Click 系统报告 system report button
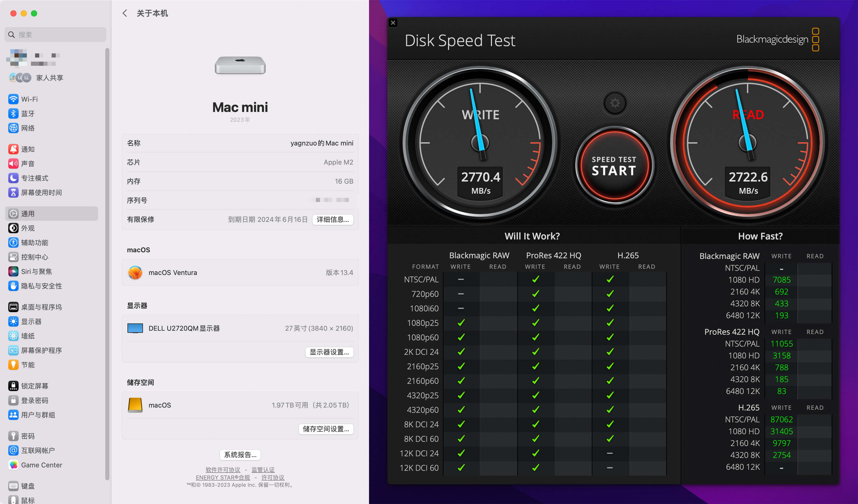This screenshot has width=858, height=504. [x=240, y=455]
